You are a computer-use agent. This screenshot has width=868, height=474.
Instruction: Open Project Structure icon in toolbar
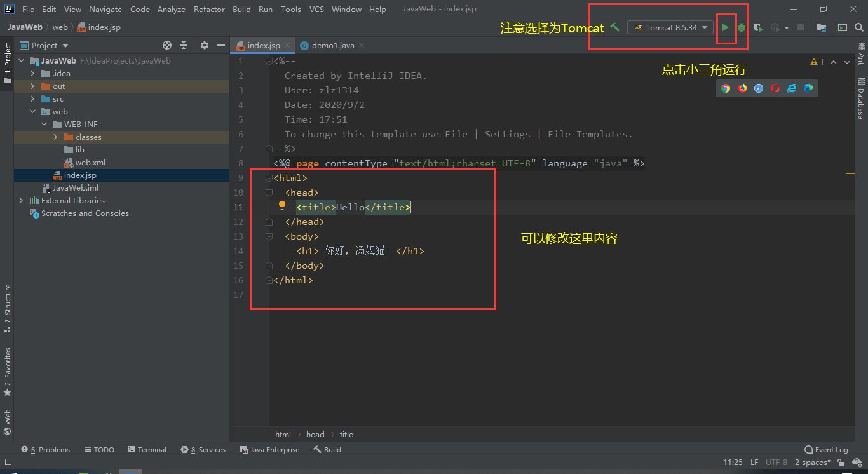click(822, 27)
